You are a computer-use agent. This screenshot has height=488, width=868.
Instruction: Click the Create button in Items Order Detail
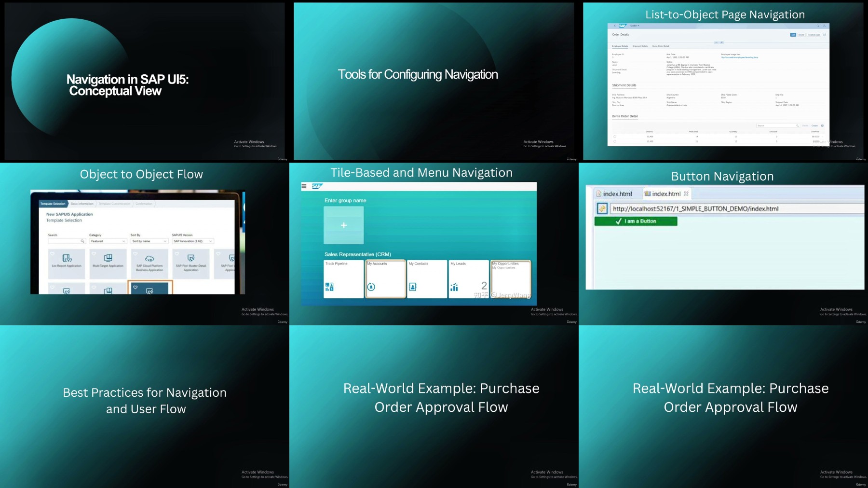coord(814,125)
